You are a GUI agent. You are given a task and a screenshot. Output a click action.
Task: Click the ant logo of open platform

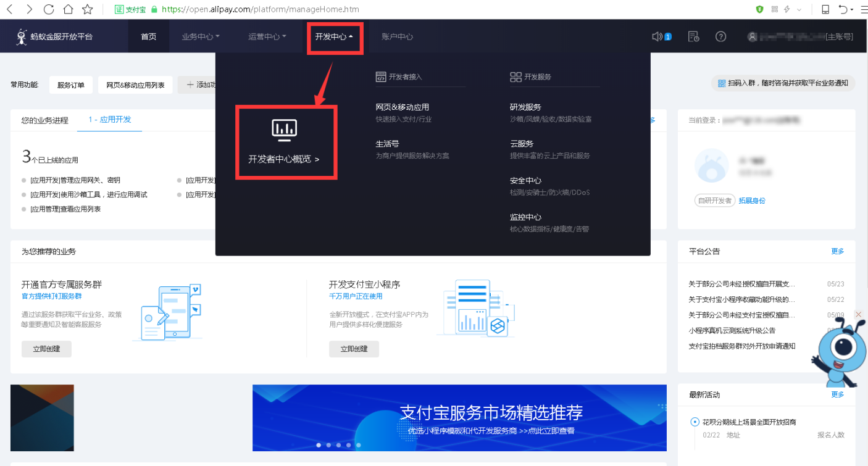pyautogui.click(x=22, y=36)
